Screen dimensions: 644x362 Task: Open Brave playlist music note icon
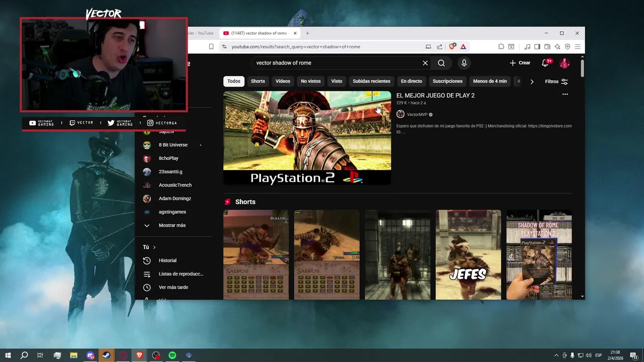point(527,47)
